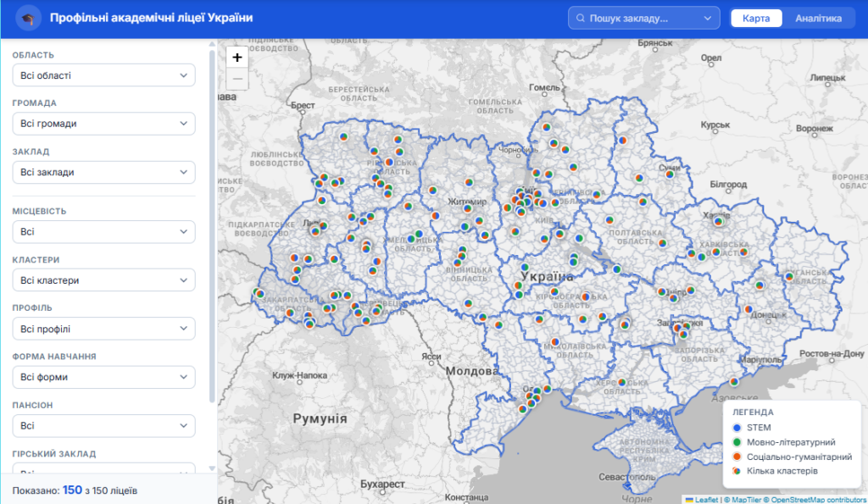This screenshot has height=504, width=868.
Task: Click the Молдова label on the map
Action: [472, 371]
